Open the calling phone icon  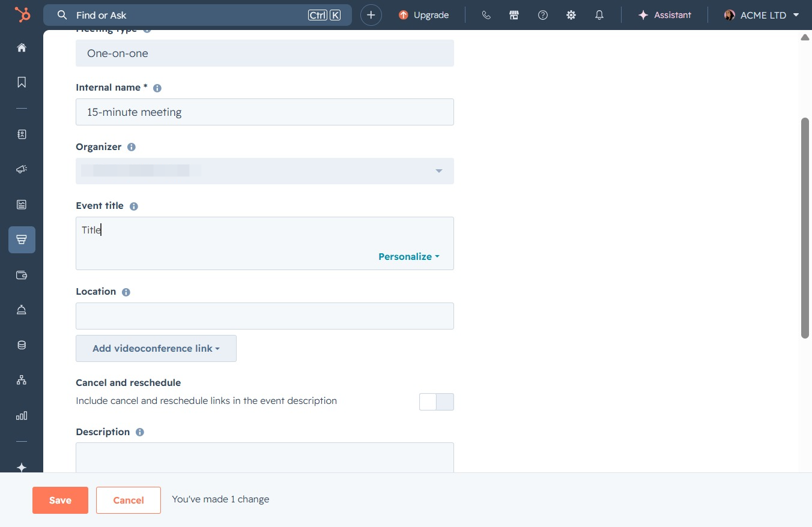(x=486, y=15)
